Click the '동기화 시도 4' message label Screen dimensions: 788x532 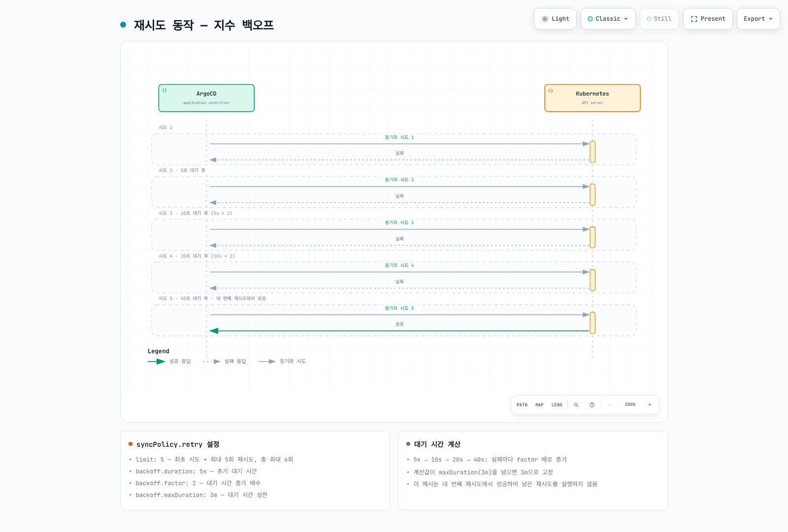pos(399,266)
